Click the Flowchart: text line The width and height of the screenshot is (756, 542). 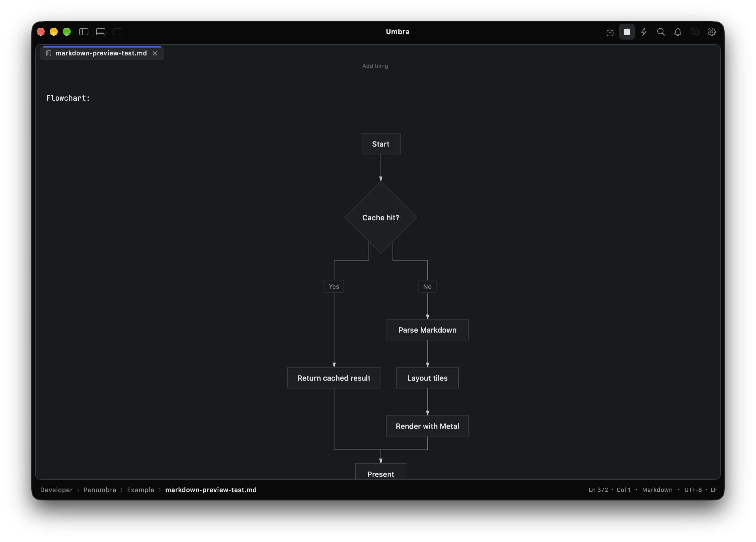pos(68,98)
